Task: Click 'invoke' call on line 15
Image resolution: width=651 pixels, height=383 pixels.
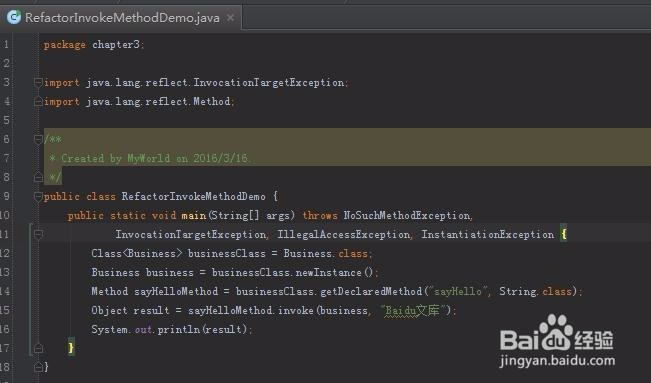Action: (x=296, y=310)
